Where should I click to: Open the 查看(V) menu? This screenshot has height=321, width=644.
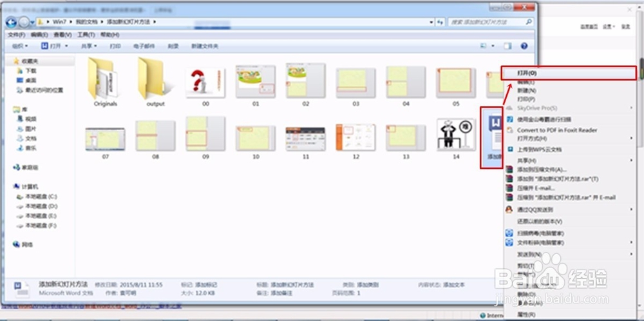(x=63, y=35)
